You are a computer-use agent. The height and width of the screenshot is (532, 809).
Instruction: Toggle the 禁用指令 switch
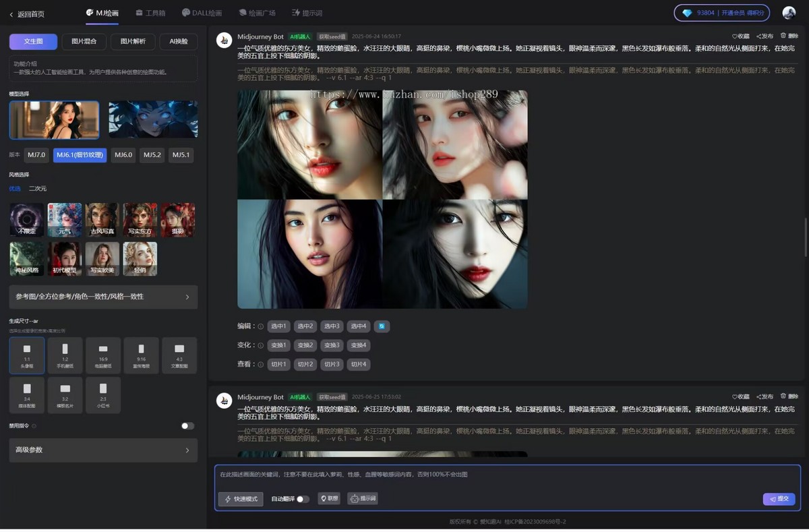pos(187,426)
